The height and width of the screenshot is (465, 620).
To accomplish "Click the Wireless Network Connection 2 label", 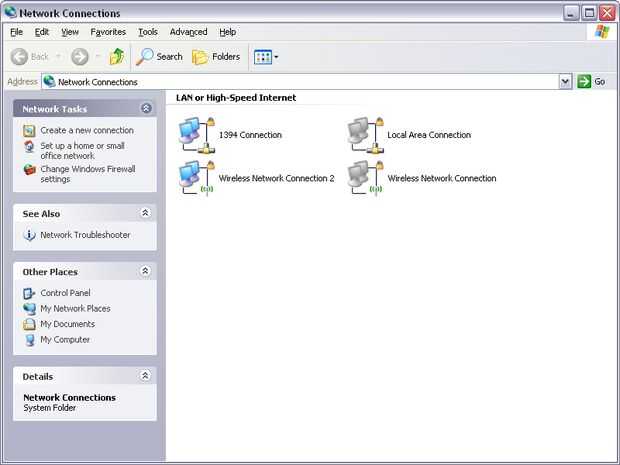I will point(276,178).
